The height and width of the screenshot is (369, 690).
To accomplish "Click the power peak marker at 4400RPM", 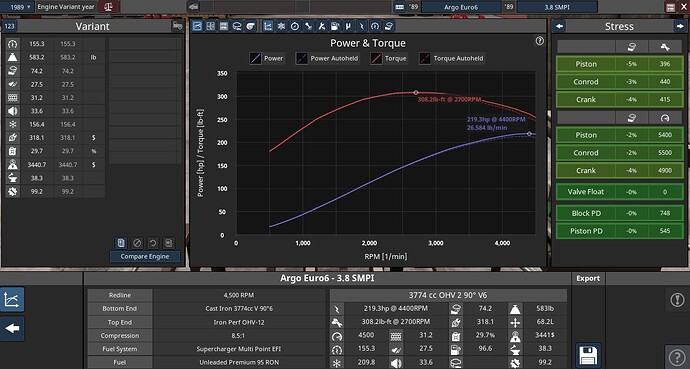I will [529, 134].
